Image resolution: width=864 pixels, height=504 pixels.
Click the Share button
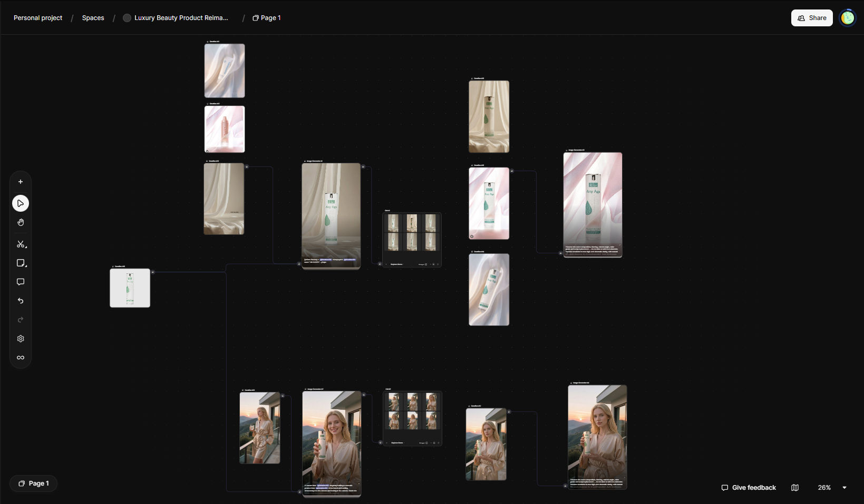pos(812,18)
